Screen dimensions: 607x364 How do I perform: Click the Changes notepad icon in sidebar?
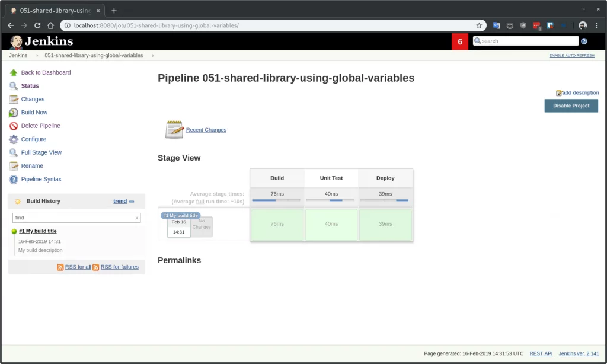pyautogui.click(x=14, y=99)
